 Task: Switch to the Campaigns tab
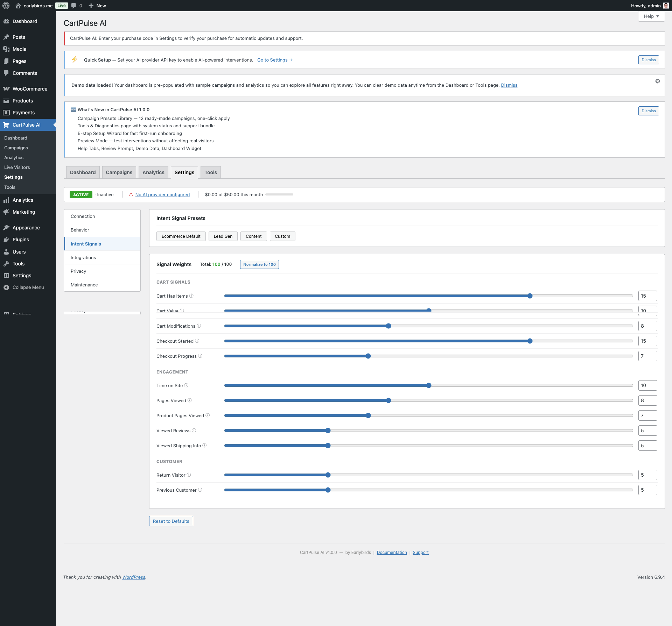coord(119,172)
